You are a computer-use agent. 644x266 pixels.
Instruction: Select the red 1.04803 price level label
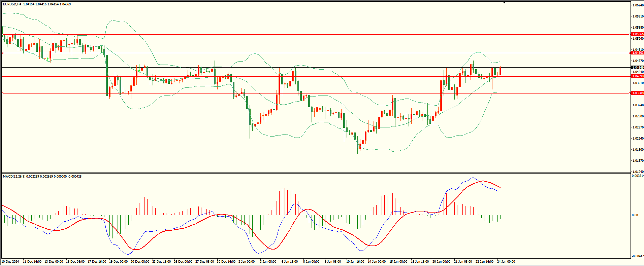(638, 53)
